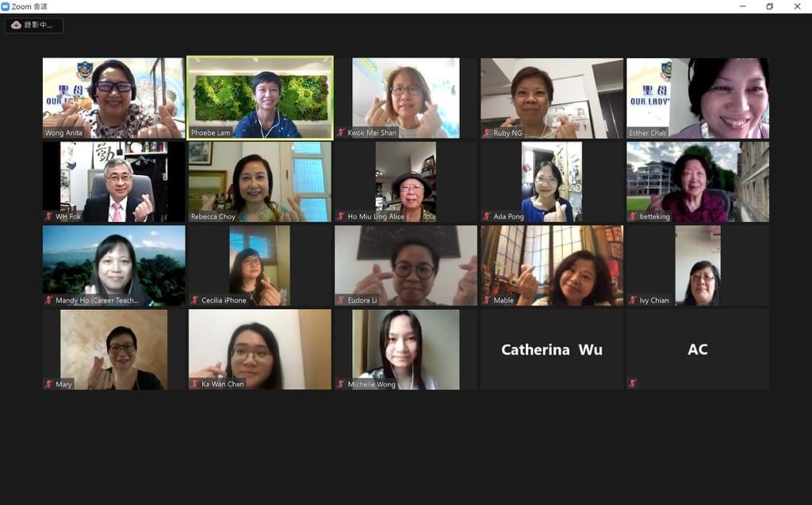Image resolution: width=812 pixels, height=505 pixels.
Task: Click muted mic icon beside Ivy Chian
Action: pyautogui.click(x=633, y=300)
